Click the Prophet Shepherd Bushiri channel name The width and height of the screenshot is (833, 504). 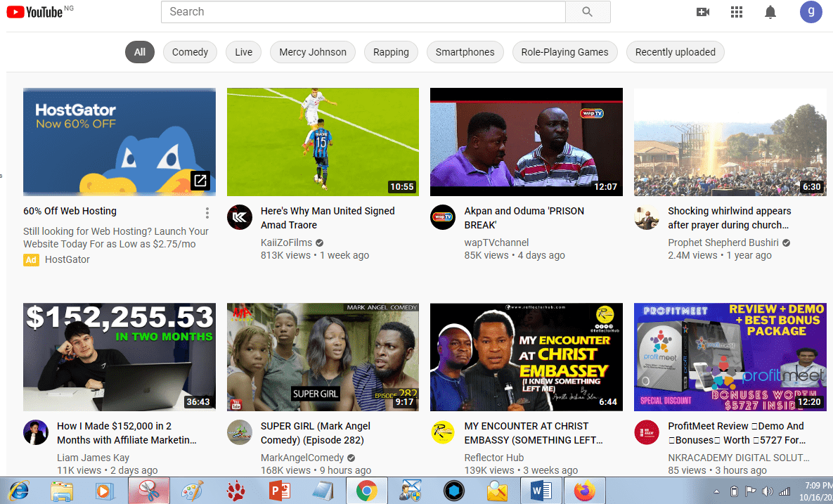(723, 243)
